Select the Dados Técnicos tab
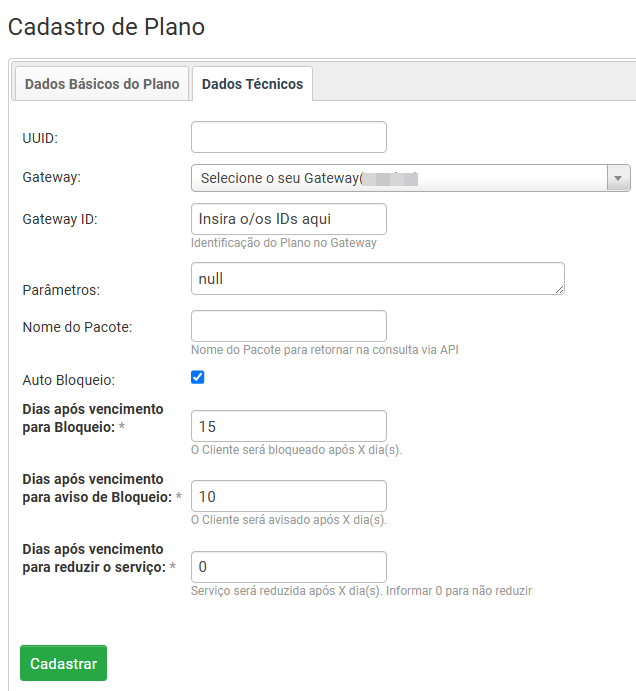The height and width of the screenshot is (691, 636). click(x=252, y=84)
